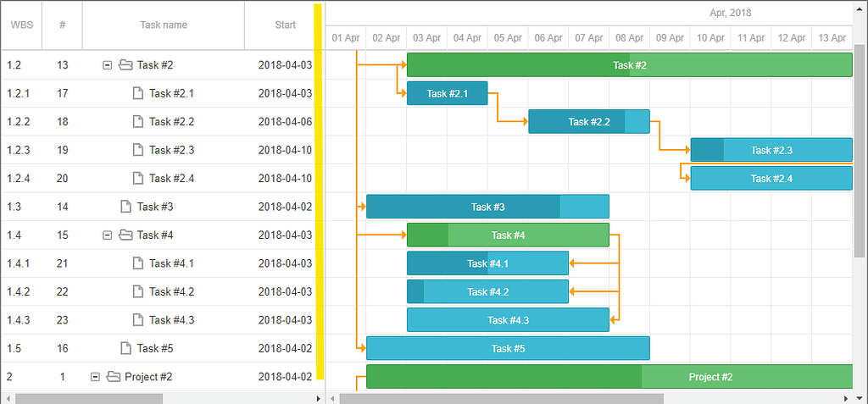Sort by the Task name column header
The width and height of the screenshot is (868, 404).
(164, 25)
